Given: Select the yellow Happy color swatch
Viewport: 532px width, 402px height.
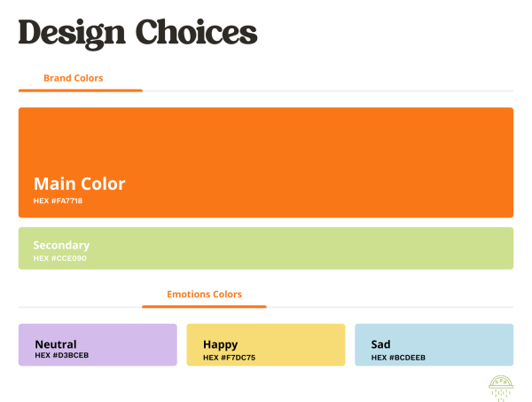Looking at the screenshot, I should click(266, 344).
